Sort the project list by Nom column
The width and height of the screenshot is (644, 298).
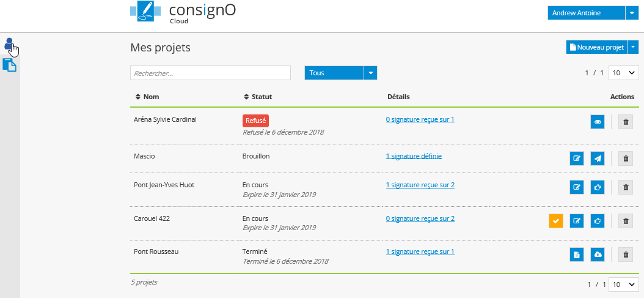pyautogui.click(x=147, y=97)
